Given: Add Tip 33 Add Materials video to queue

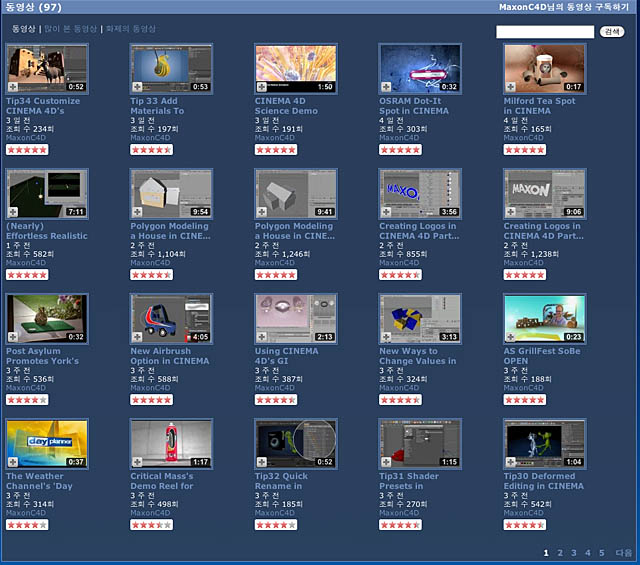Looking at the screenshot, I should pyautogui.click(x=137, y=87).
